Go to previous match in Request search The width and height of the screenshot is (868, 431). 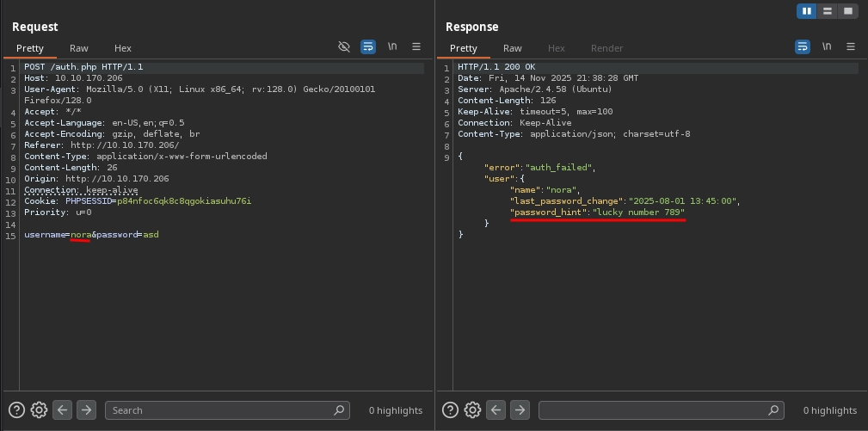pos(62,410)
